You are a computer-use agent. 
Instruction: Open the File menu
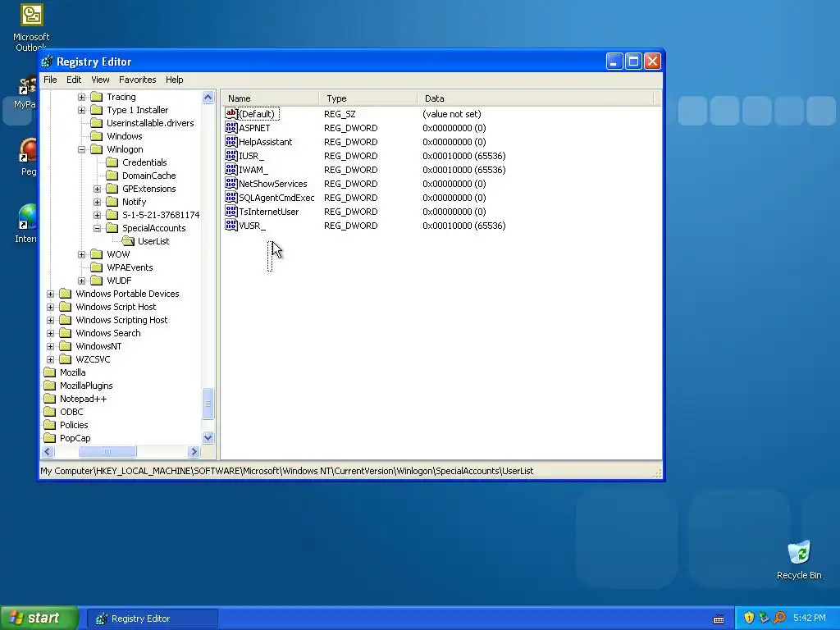50,80
